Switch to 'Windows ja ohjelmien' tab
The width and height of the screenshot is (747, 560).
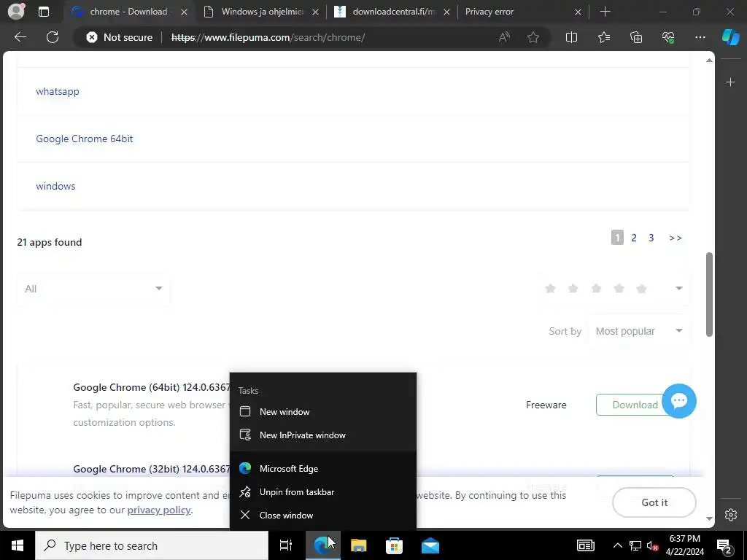tap(262, 12)
